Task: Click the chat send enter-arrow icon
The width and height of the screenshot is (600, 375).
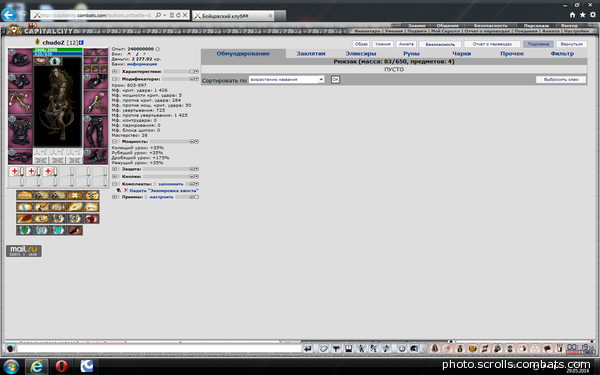Action: 308,348
